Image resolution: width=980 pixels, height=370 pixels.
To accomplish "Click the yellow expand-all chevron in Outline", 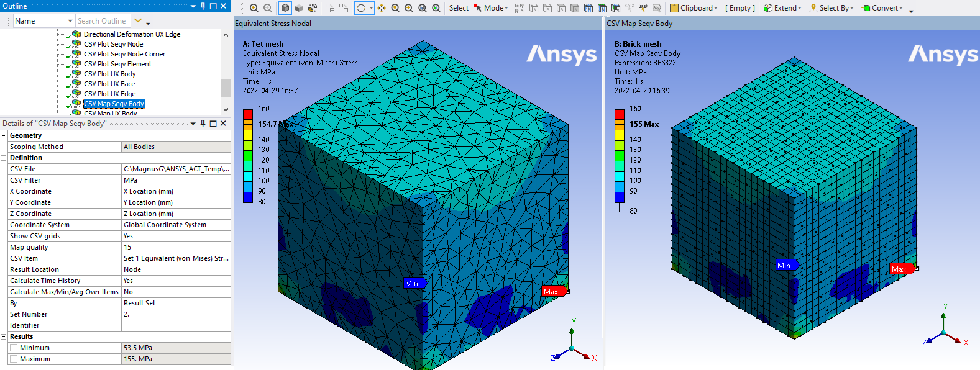I will 138,20.
